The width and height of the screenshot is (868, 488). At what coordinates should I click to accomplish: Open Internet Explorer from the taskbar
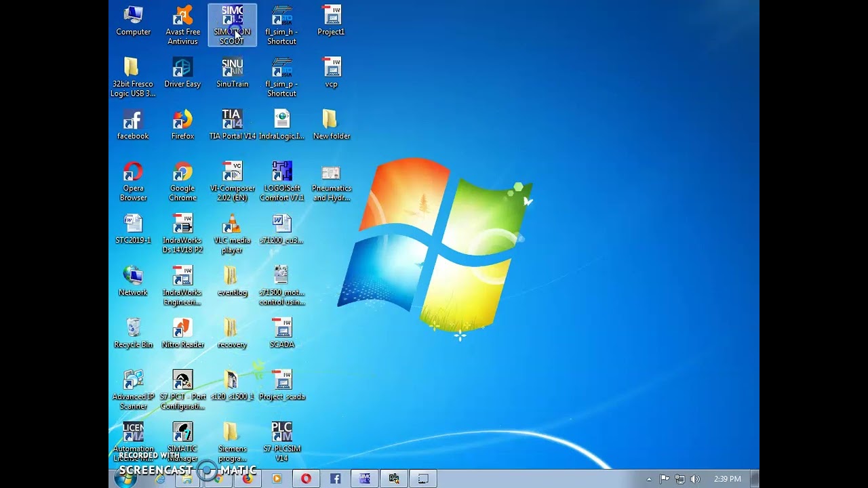(159, 479)
